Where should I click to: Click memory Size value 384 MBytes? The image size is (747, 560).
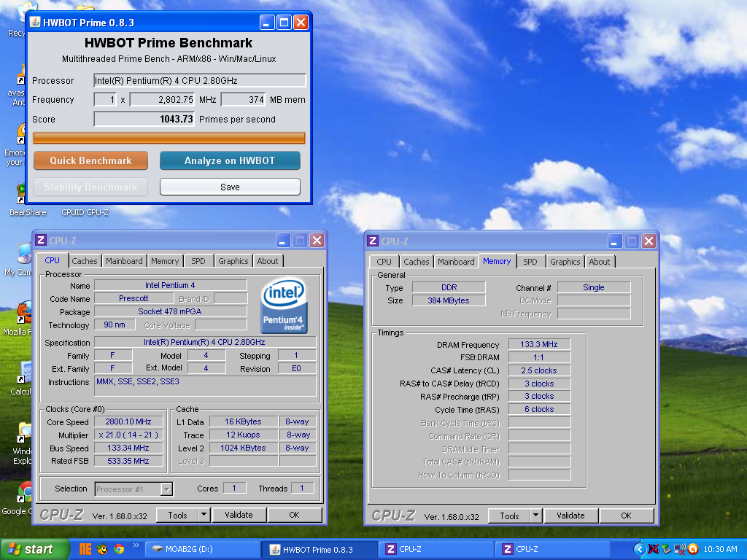[x=449, y=300]
